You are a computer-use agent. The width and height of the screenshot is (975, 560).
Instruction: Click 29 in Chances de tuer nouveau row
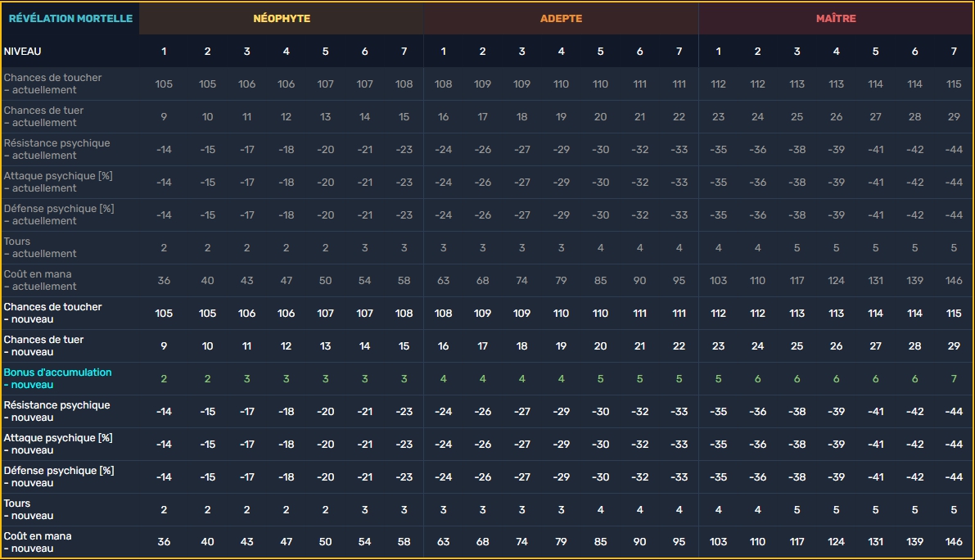point(954,346)
